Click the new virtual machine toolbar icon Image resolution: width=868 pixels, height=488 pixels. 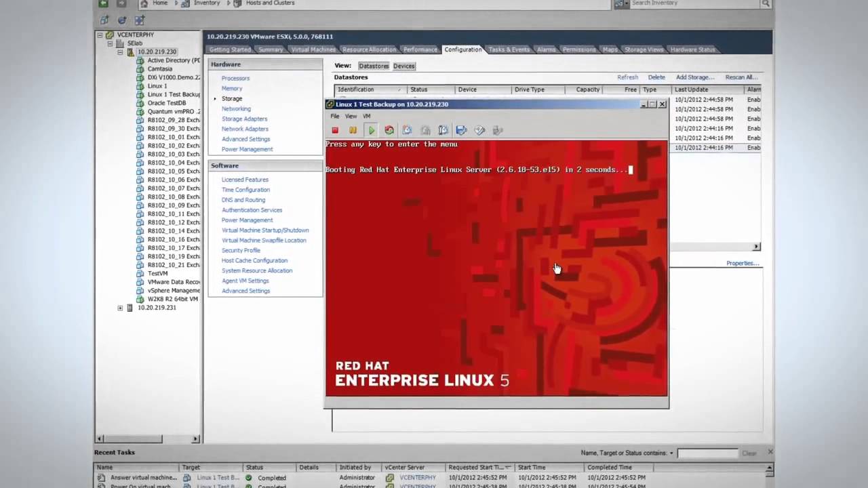pyautogui.click(x=104, y=20)
